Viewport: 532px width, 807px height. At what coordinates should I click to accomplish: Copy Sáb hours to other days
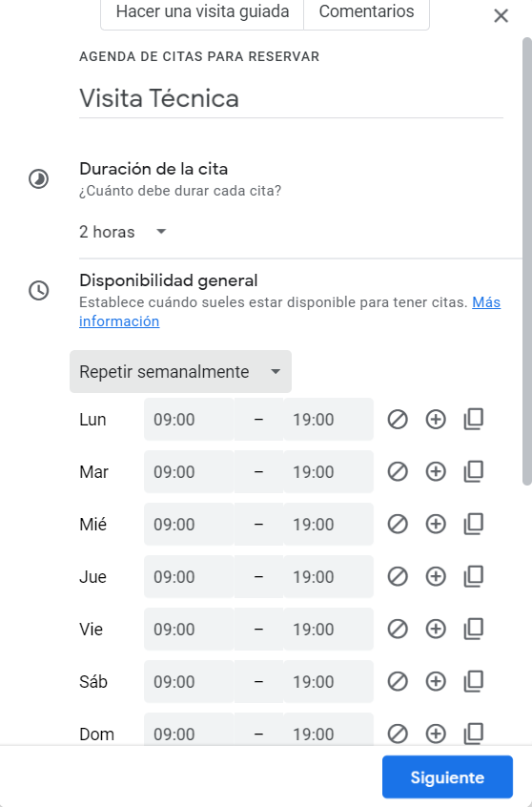(473, 681)
